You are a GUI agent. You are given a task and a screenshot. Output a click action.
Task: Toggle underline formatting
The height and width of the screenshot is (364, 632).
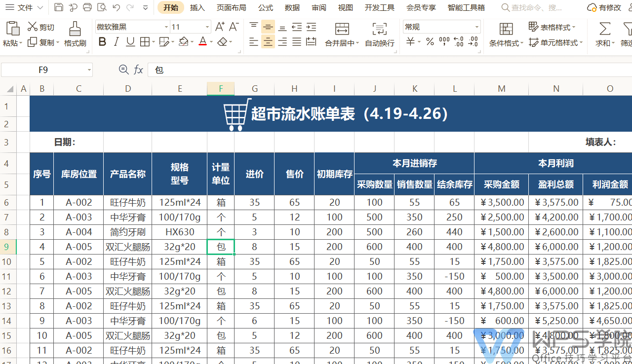point(130,42)
